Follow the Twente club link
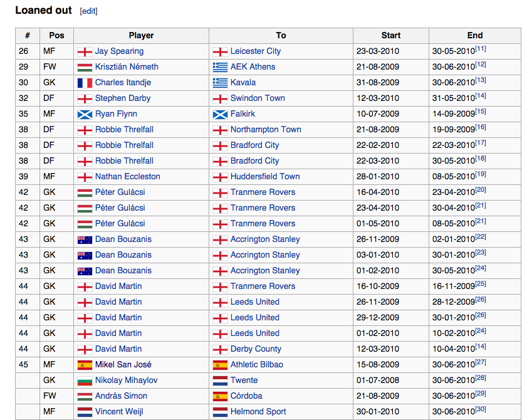 (x=244, y=381)
